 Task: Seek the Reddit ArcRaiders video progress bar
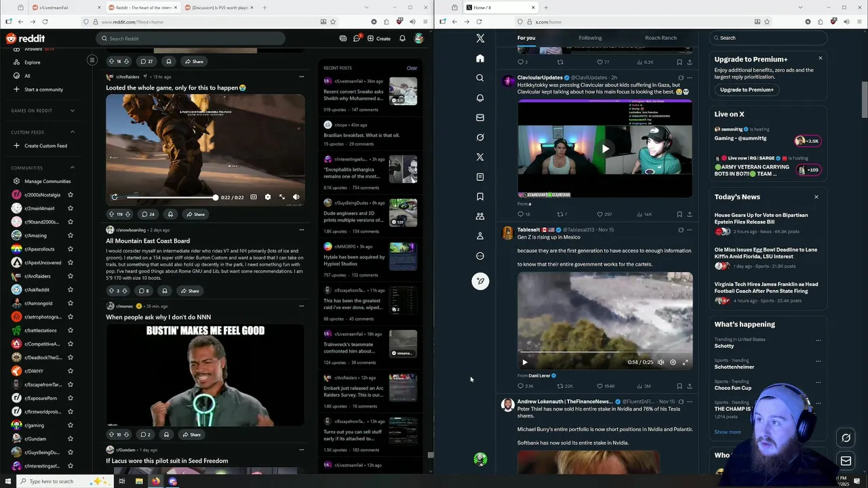tap(171, 197)
